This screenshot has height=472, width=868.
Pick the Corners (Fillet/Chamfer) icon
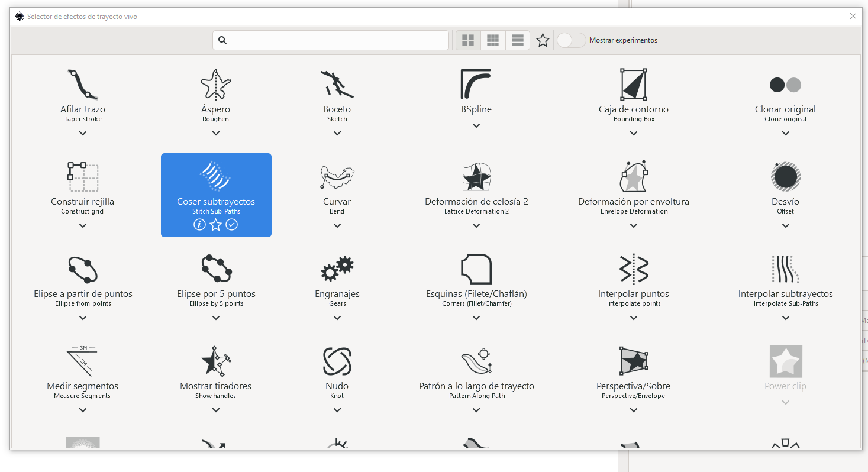pos(476,269)
